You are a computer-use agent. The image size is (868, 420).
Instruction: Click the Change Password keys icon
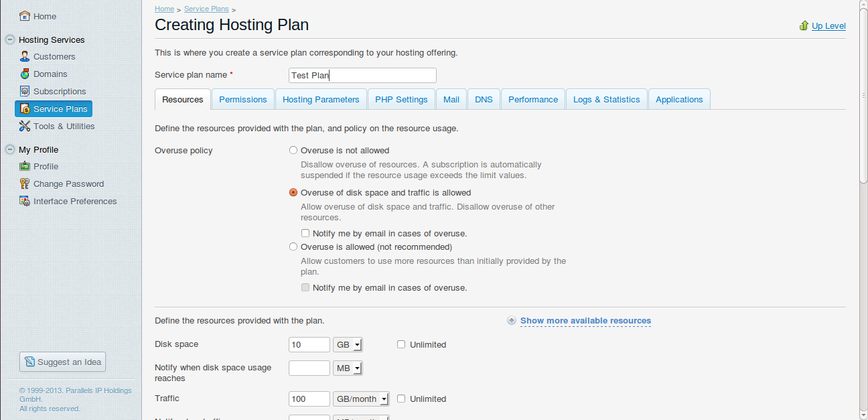[25, 184]
